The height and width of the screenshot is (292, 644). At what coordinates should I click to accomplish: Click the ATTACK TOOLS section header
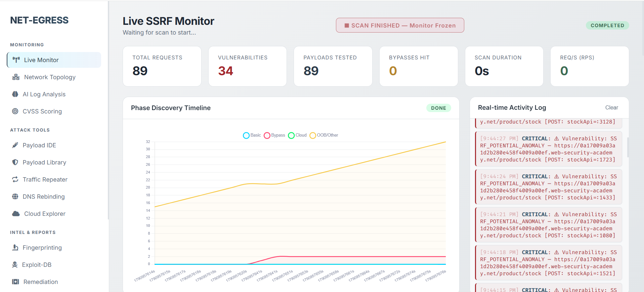pos(30,130)
